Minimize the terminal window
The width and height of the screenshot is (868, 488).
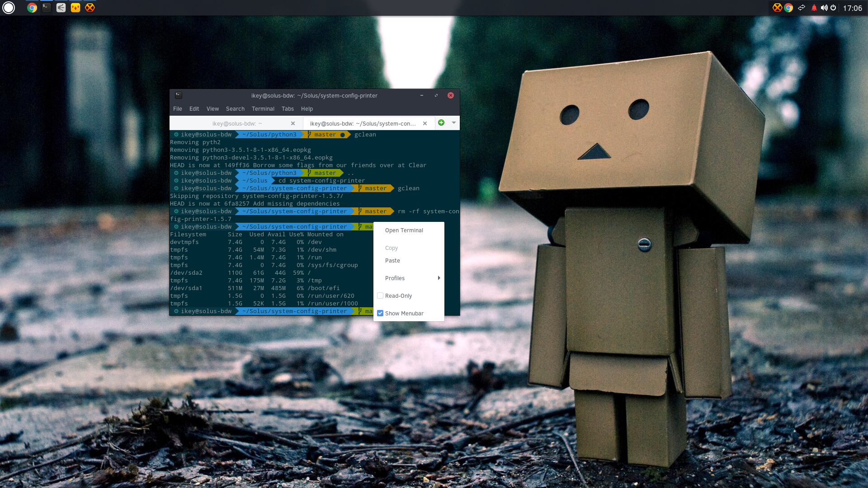(422, 95)
